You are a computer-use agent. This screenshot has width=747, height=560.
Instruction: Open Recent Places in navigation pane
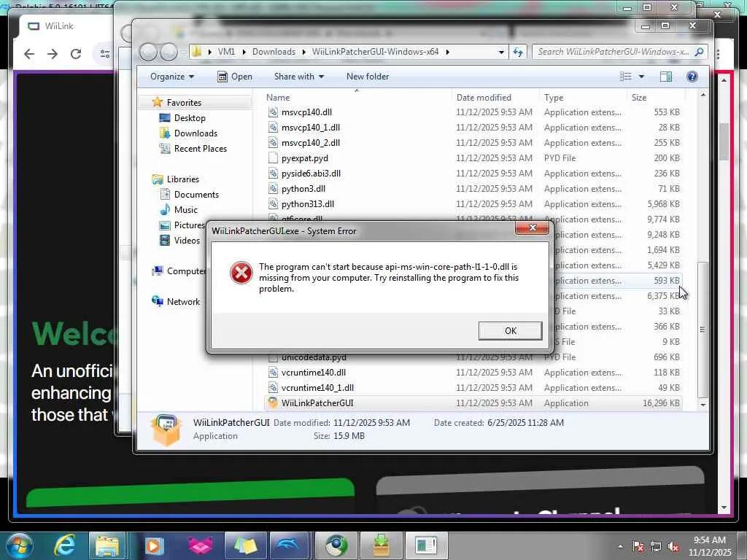pyautogui.click(x=200, y=148)
